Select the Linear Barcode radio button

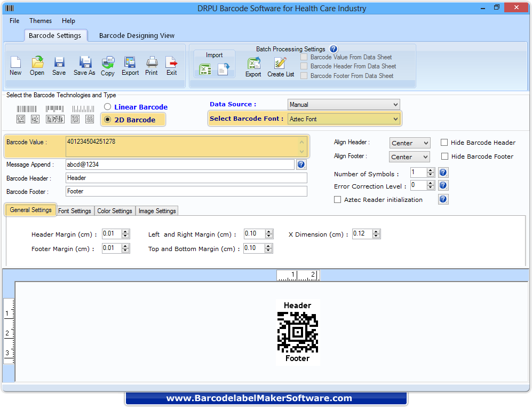point(108,107)
